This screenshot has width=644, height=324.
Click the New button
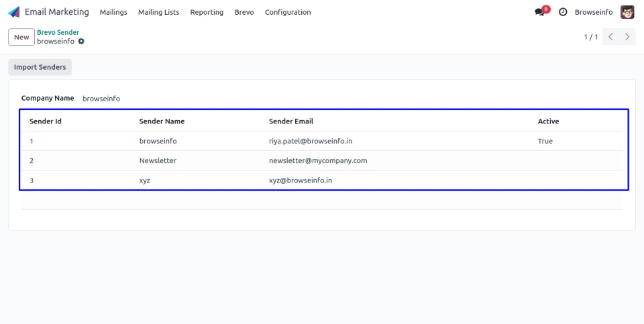[21, 37]
